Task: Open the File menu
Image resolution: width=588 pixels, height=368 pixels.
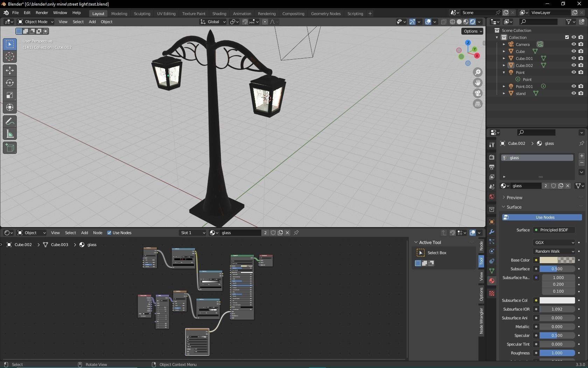Action: click(15, 13)
